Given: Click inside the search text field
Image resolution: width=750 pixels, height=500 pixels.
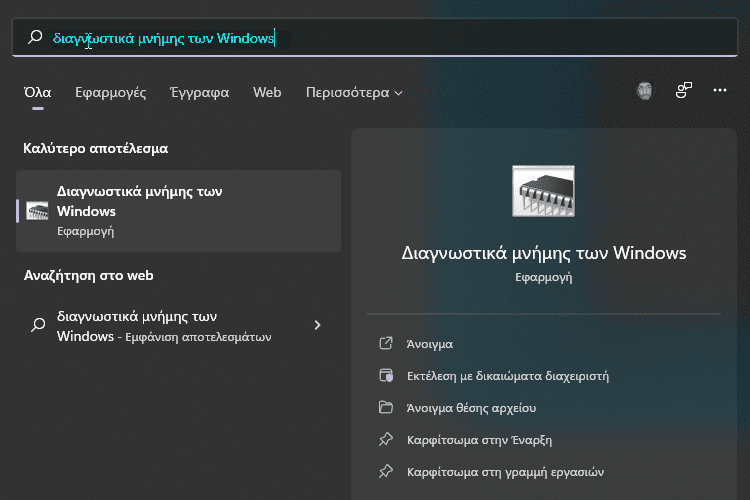Looking at the screenshot, I should pyautogui.click(x=400, y=38).
